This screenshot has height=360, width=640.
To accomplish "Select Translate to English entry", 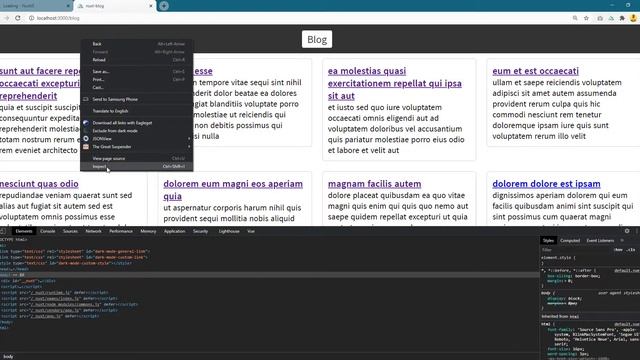I will 137,111.
